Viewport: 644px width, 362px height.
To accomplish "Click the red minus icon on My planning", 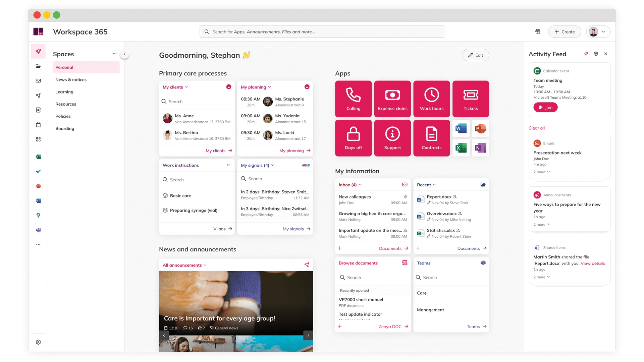I will [307, 87].
